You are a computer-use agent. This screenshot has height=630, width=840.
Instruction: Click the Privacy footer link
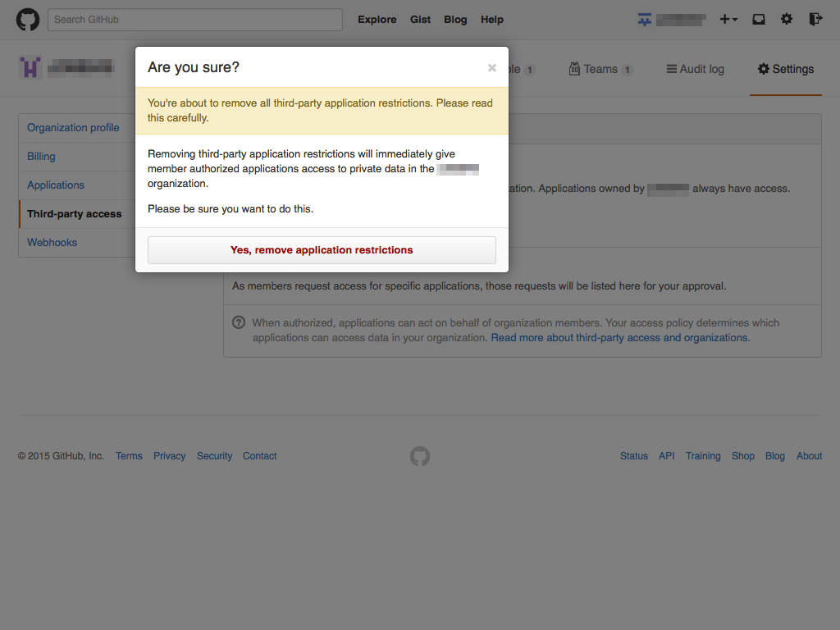pyautogui.click(x=169, y=455)
